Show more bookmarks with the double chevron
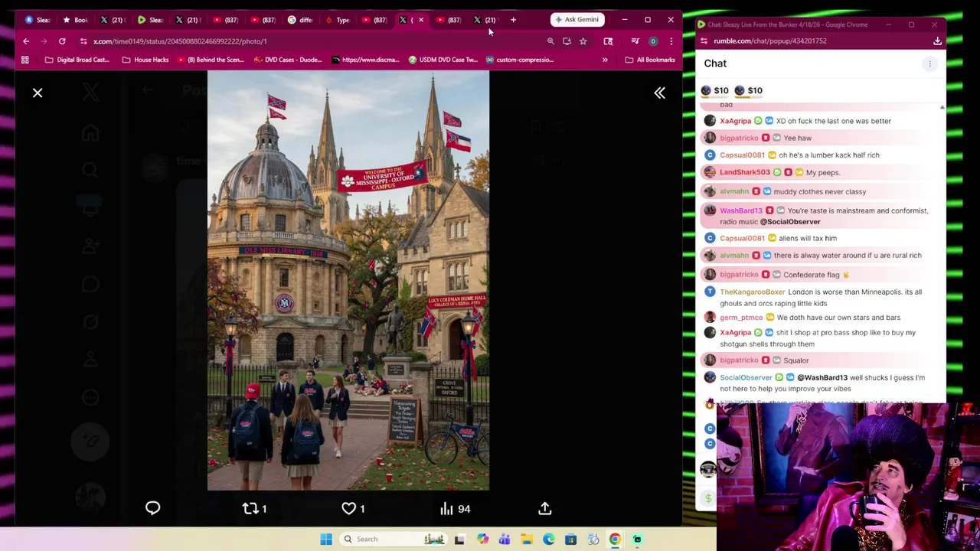Viewport: 980px width, 551px height. [x=605, y=60]
